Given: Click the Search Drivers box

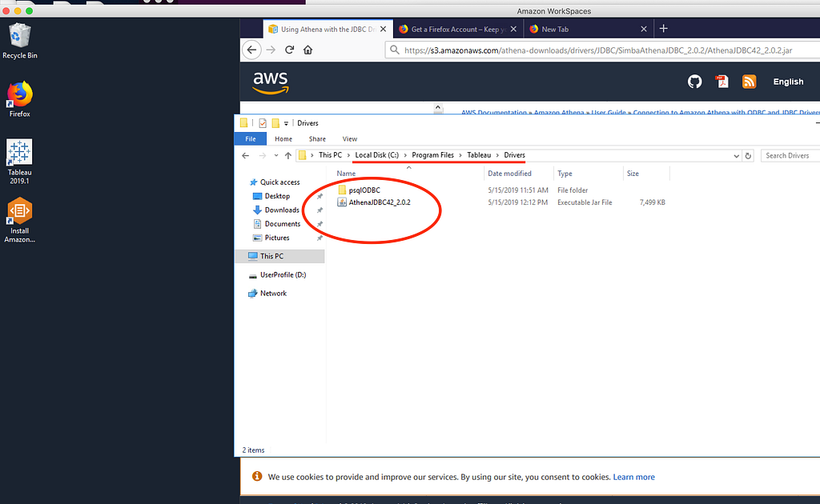Looking at the screenshot, I should (790, 156).
